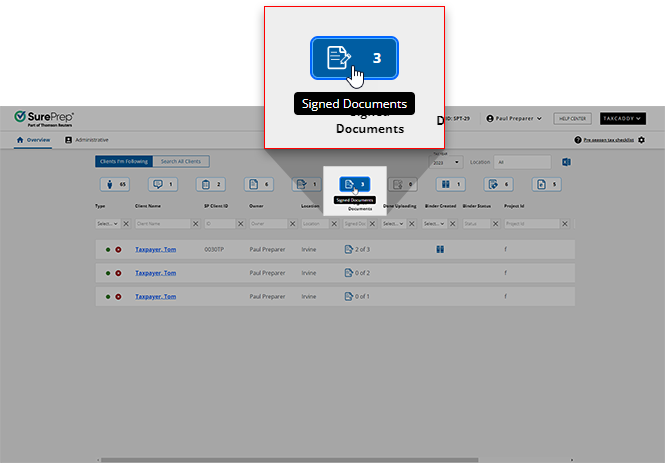Image resolution: width=665 pixels, height=463 pixels.
Task: Click the clients filter tile showing 65
Action: [115, 184]
